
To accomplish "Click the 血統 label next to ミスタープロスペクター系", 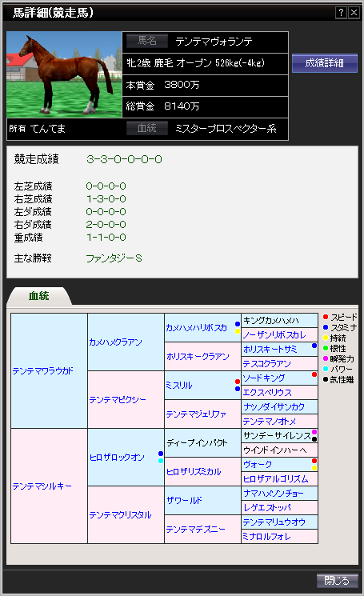I will (147, 128).
